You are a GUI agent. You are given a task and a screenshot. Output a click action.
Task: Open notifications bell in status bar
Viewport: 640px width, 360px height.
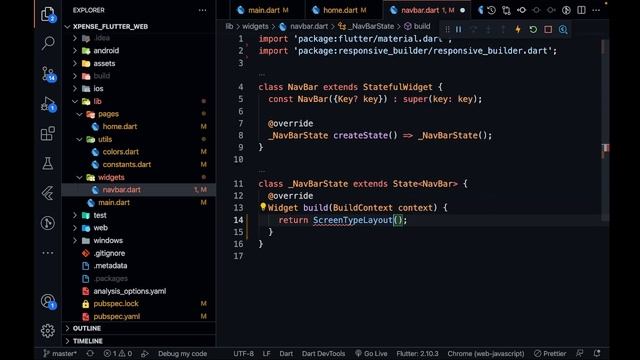[597, 353]
